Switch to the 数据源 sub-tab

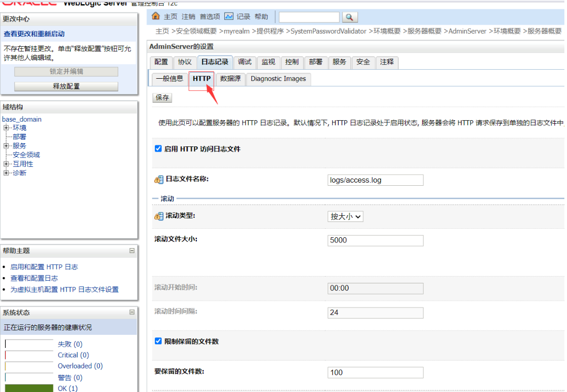(230, 79)
